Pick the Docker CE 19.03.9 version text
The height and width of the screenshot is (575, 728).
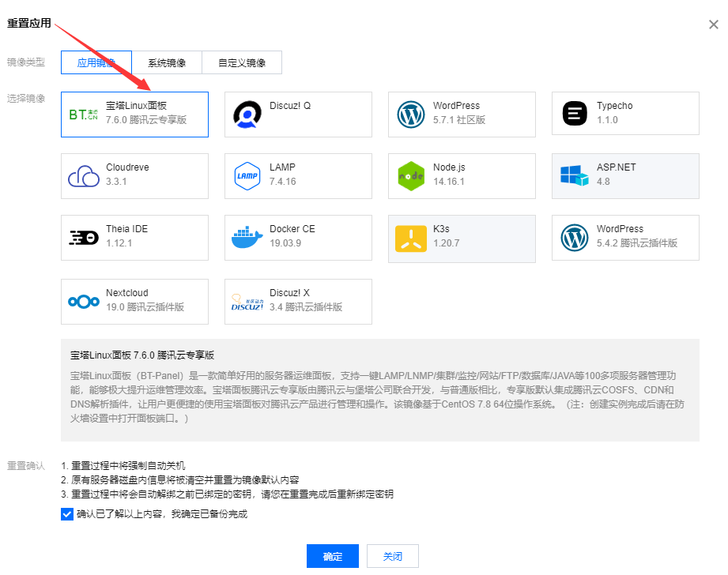285,243
